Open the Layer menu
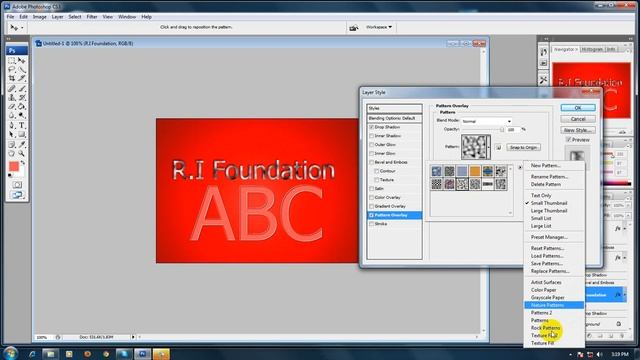 [x=57, y=17]
